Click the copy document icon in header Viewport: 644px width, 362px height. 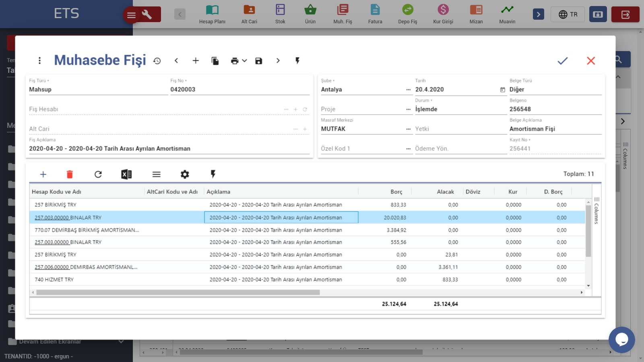click(x=215, y=61)
